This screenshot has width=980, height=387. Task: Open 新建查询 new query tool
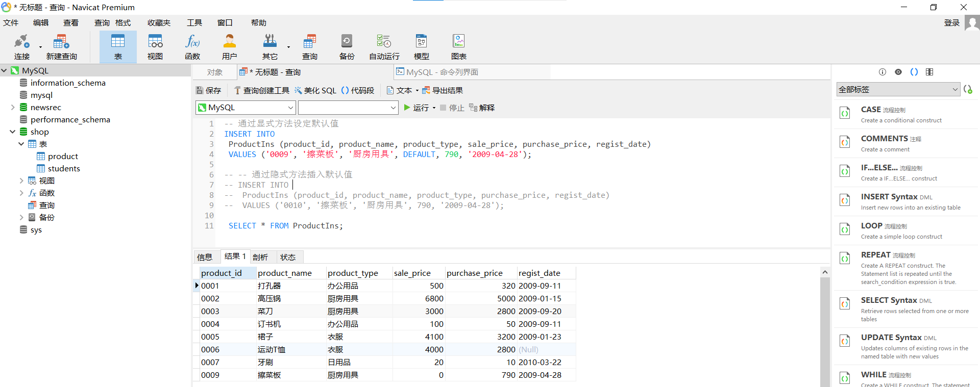(x=61, y=47)
